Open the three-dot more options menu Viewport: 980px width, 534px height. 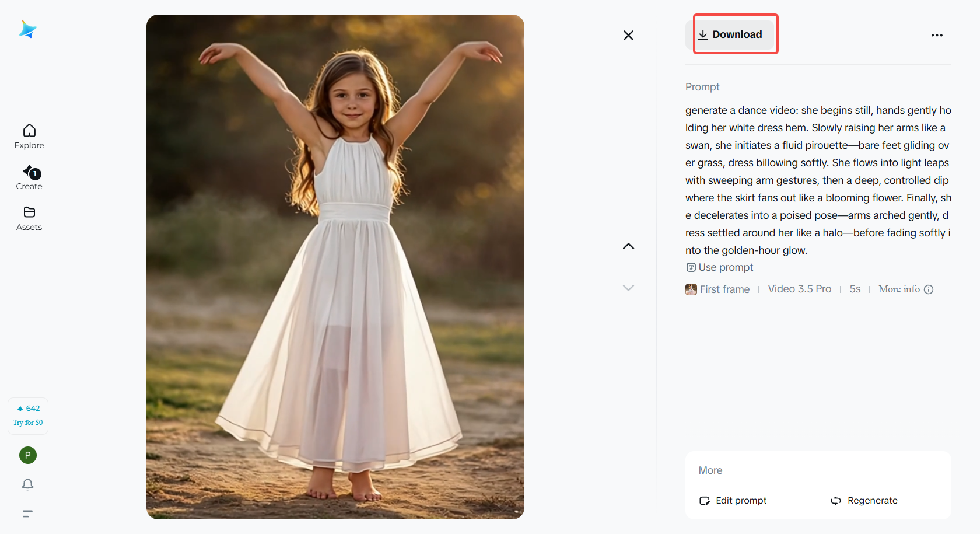[x=937, y=35]
